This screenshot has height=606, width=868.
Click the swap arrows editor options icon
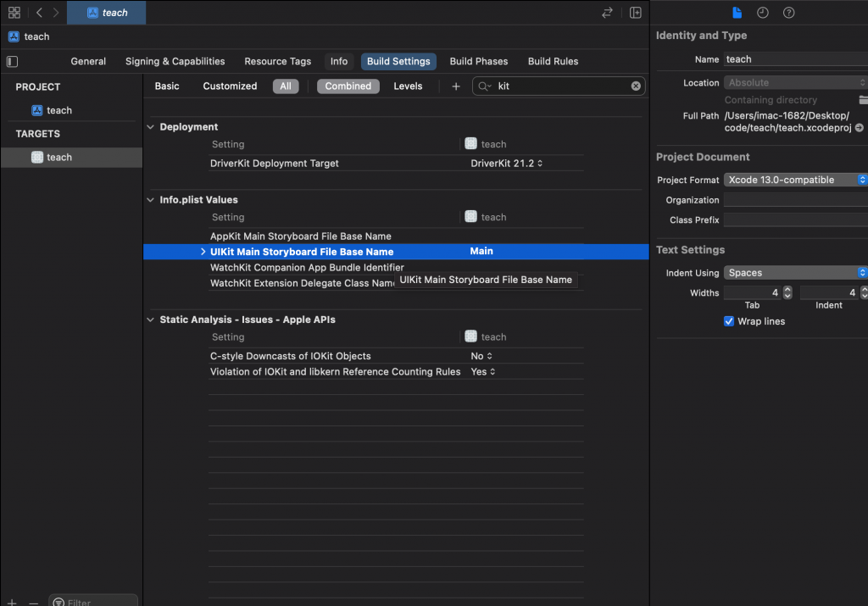pos(607,13)
